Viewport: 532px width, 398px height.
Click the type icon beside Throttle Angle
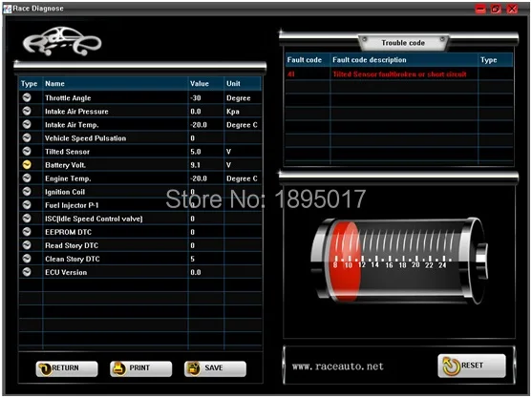click(x=27, y=97)
